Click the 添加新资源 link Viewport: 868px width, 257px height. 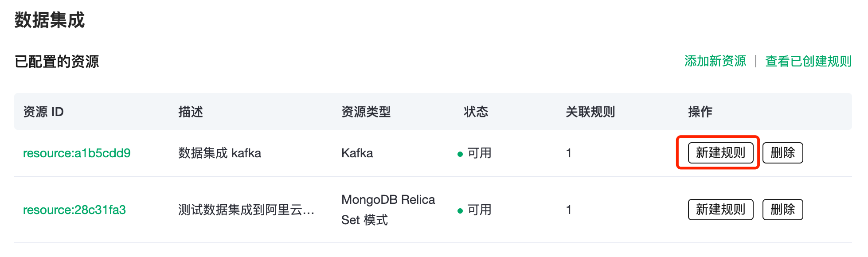[x=715, y=61]
